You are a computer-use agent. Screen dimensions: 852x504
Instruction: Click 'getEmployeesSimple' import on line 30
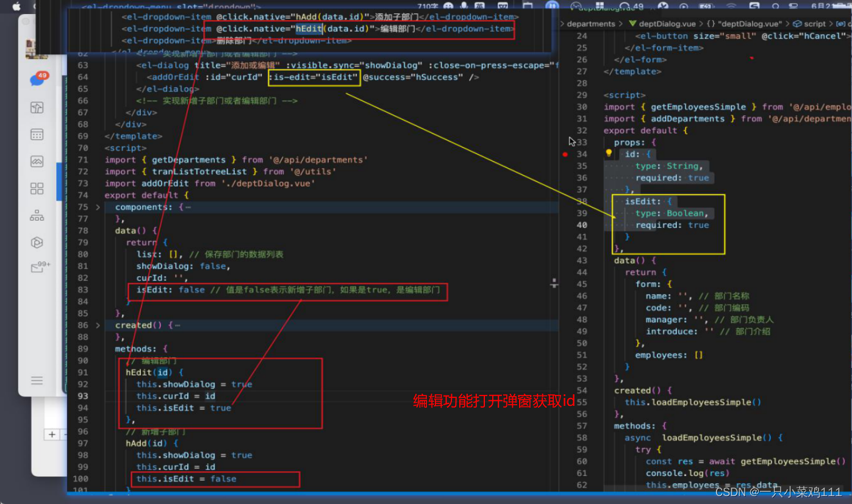point(698,107)
